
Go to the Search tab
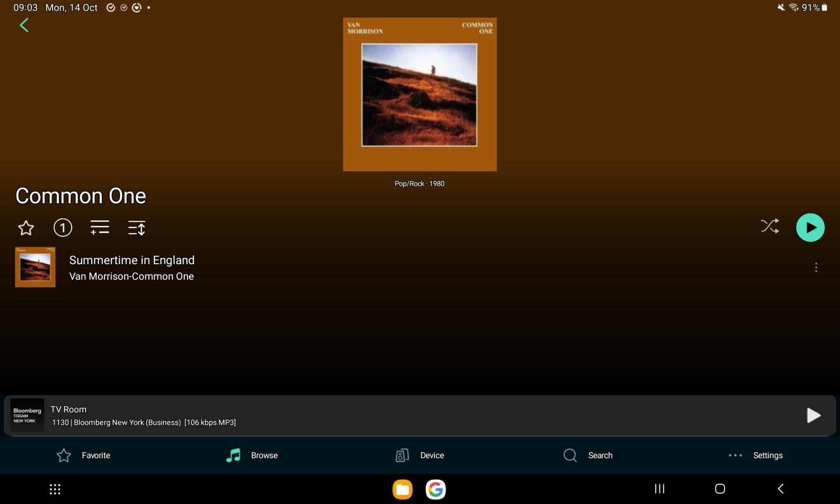pyautogui.click(x=588, y=455)
